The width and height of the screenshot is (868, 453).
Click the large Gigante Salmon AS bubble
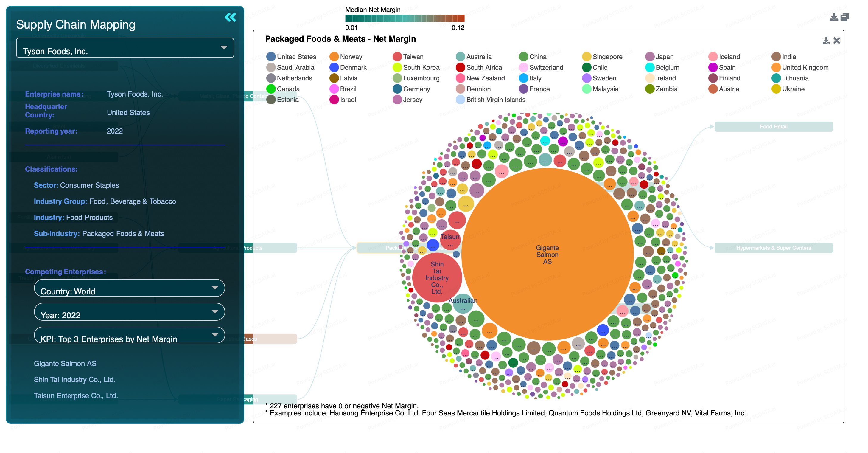547,255
